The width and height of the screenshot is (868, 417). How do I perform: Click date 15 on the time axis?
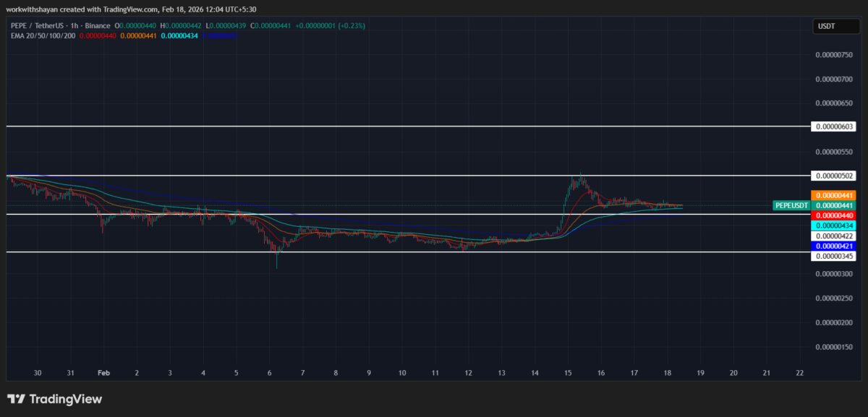pos(568,373)
